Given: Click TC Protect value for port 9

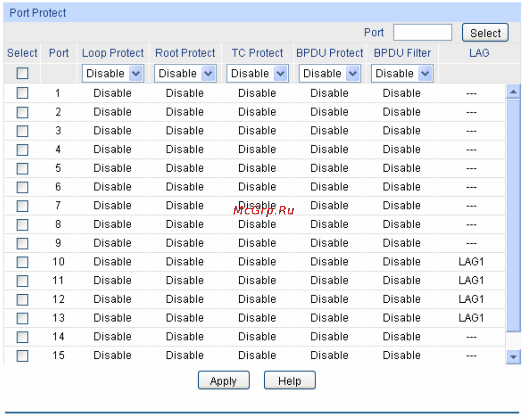Looking at the screenshot, I should (257, 243).
